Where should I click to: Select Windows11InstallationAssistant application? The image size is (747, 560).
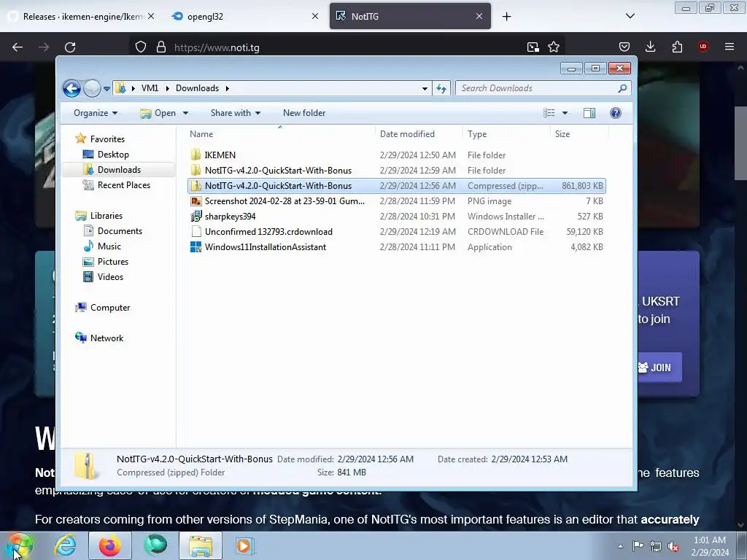click(x=396, y=246)
